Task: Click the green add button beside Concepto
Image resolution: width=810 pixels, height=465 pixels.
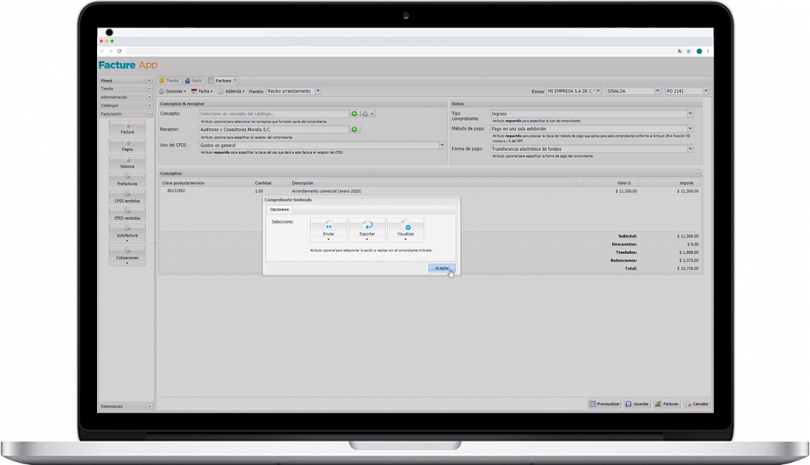Action: coord(354,114)
